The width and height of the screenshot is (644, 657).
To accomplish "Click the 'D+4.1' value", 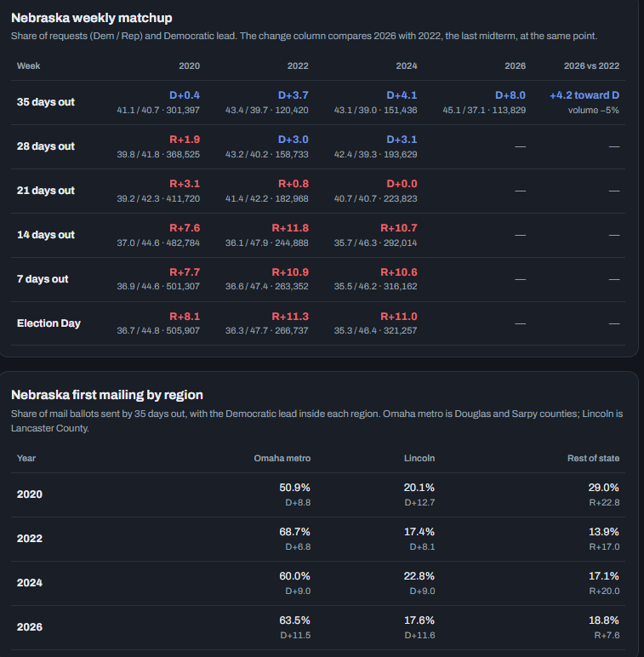I will tap(402, 95).
